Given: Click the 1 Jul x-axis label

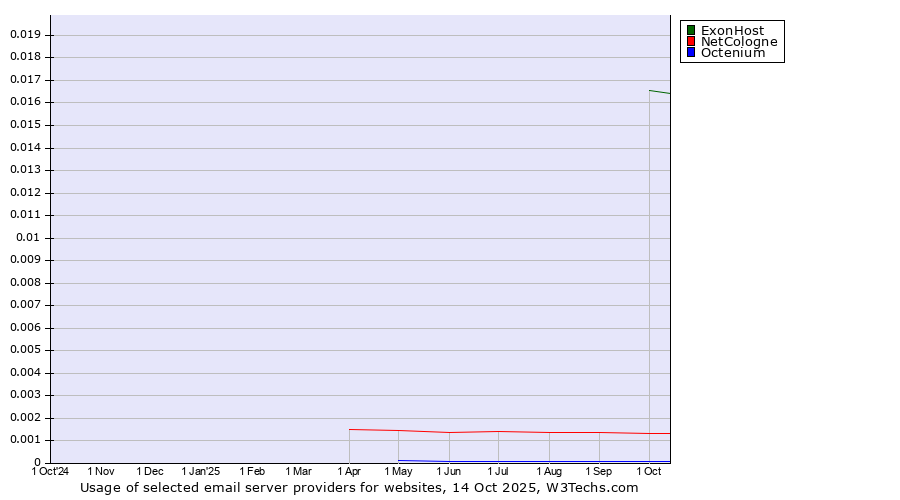Looking at the screenshot, I should coord(498,471).
